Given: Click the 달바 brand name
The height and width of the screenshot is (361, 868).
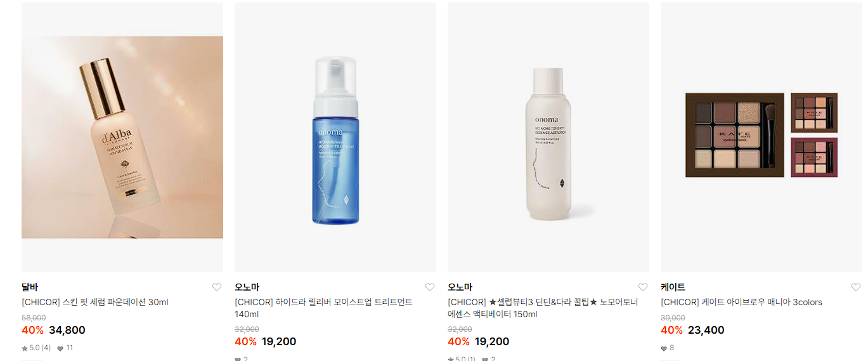Looking at the screenshot, I should click(x=30, y=287).
